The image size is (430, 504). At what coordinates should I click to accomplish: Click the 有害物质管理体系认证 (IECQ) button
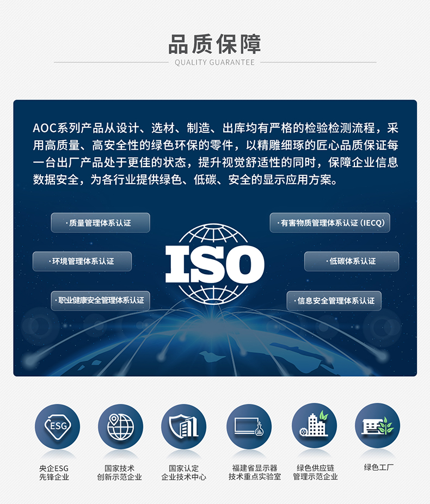click(330, 223)
